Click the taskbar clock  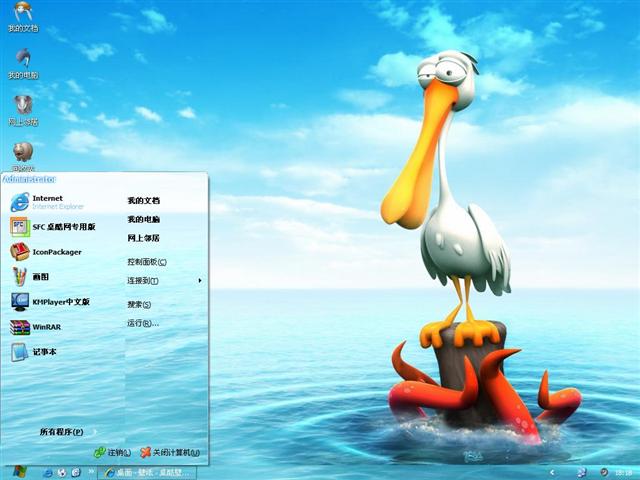[624, 473]
